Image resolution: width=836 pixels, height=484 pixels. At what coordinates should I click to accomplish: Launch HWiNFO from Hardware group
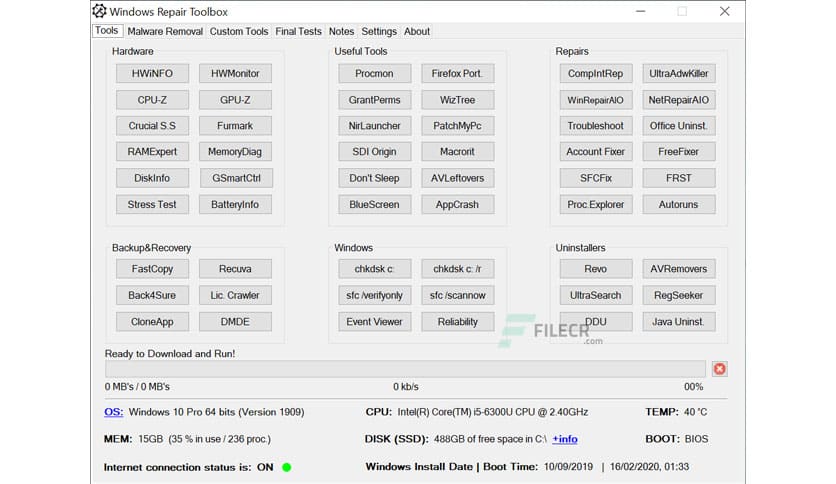pos(152,74)
